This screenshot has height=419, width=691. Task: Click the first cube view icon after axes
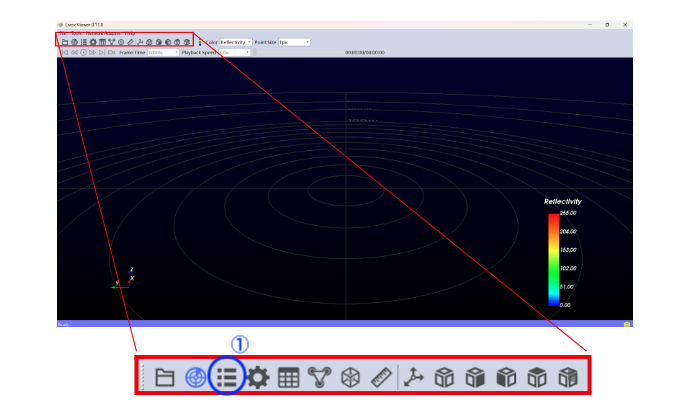445,377
